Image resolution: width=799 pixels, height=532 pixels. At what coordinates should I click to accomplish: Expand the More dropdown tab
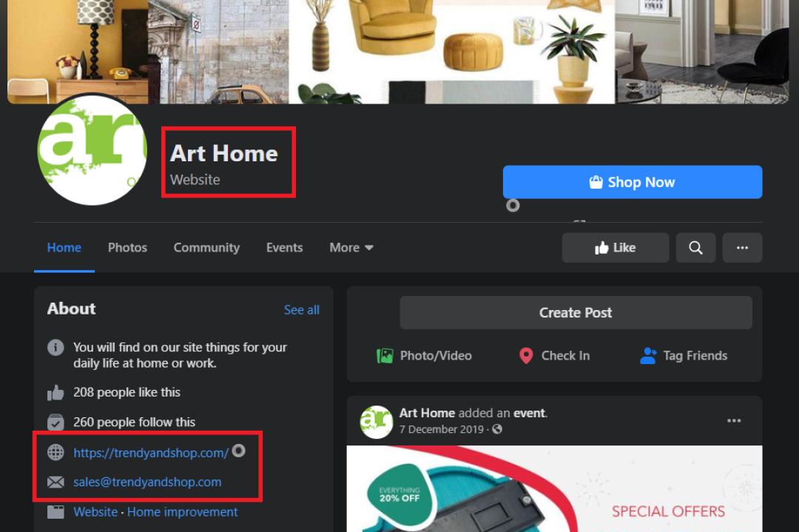(x=351, y=248)
